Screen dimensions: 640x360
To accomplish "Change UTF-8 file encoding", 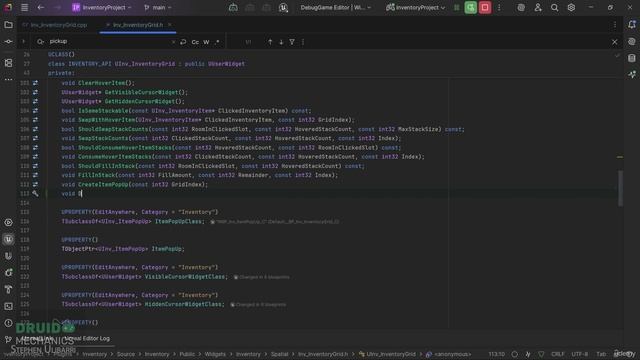I will click(580, 354).
